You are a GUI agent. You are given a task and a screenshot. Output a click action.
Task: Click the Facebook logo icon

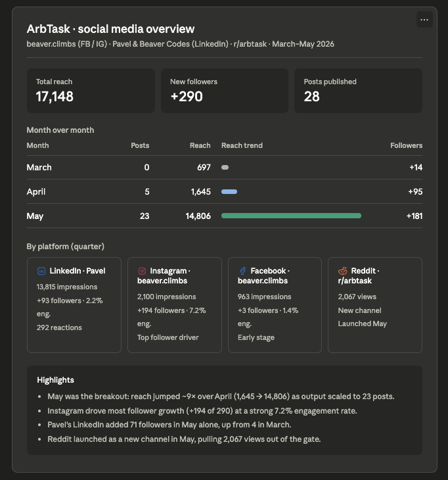point(242,271)
